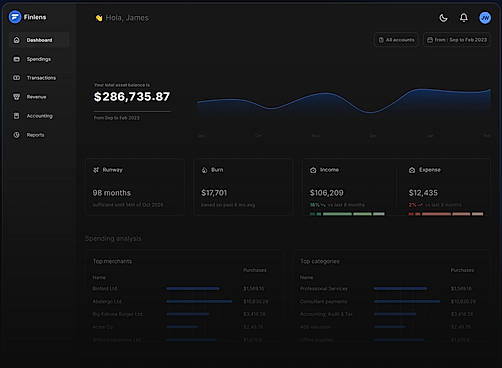Click the $106,209 income value
502x368 pixels.
tap(327, 193)
